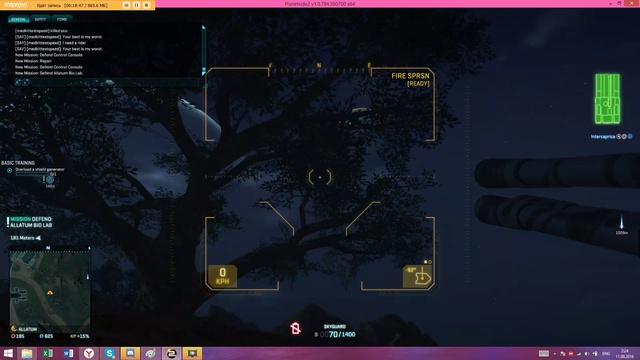Image resolution: width=640 pixels, height=360 pixels.
Task: Open the third chat tab
Action: pyautogui.click(x=62, y=19)
